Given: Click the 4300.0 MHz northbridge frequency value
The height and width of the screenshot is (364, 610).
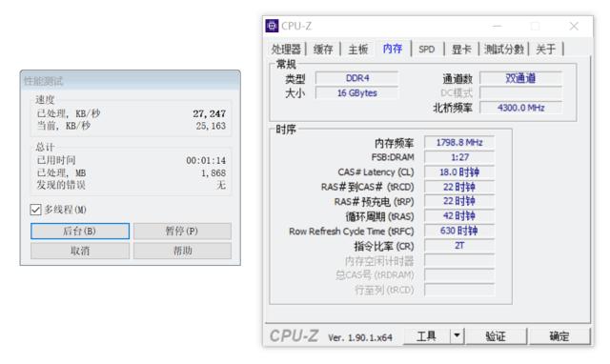Looking at the screenshot, I should [520, 108].
